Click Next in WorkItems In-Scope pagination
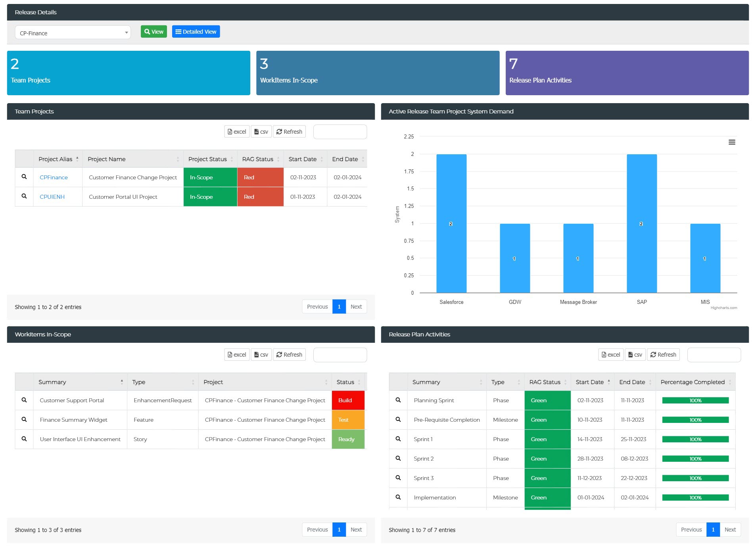This screenshot has width=756, height=553. pyautogui.click(x=356, y=530)
